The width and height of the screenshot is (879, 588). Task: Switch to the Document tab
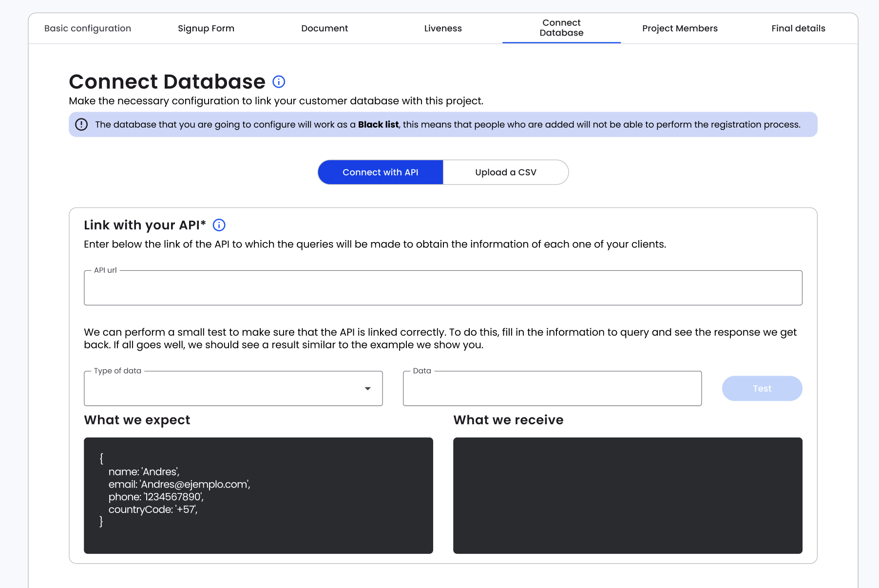tap(325, 28)
